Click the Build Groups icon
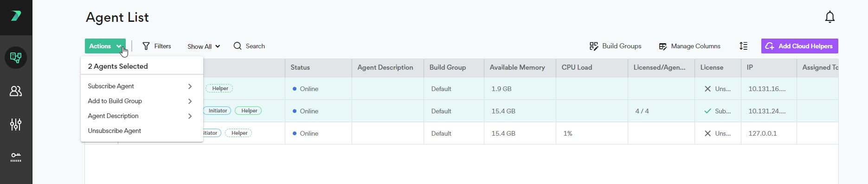This screenshot has width=868, height=184. tap(594, 46)
